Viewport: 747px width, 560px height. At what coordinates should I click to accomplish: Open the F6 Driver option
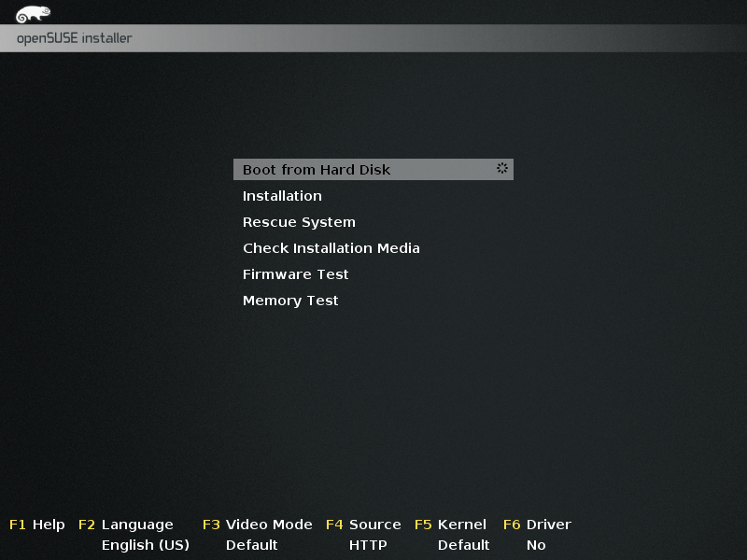(x=537, y=525)
